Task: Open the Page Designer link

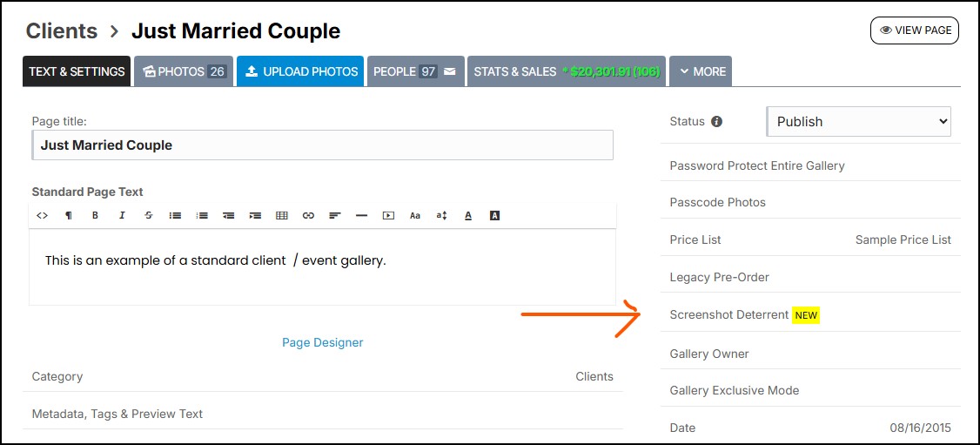Action: [x=322, y=342]
